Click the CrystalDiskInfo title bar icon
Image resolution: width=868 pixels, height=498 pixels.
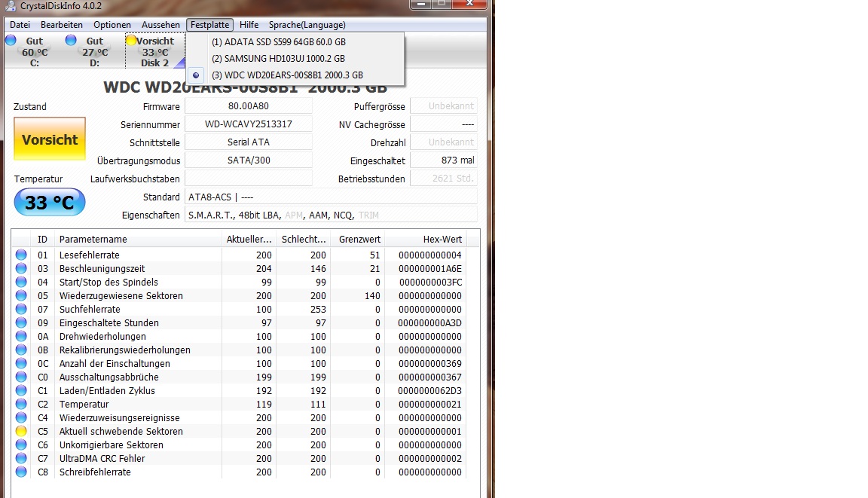[11, 6]
